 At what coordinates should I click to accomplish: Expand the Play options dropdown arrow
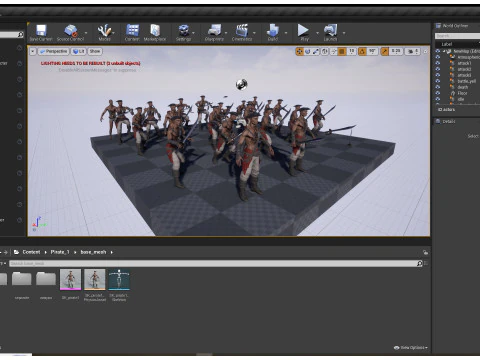click(x=317, y=33)
